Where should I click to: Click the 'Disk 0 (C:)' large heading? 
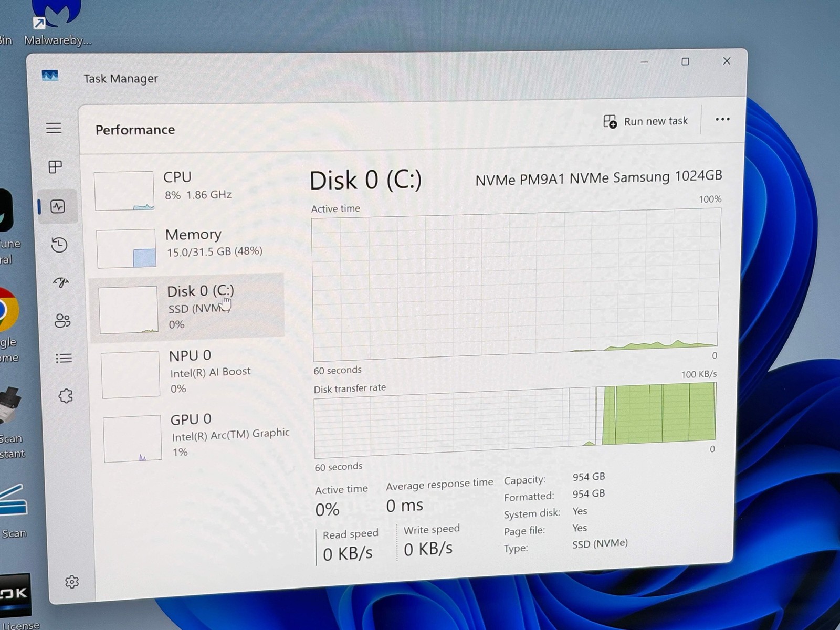click(365, 181)
